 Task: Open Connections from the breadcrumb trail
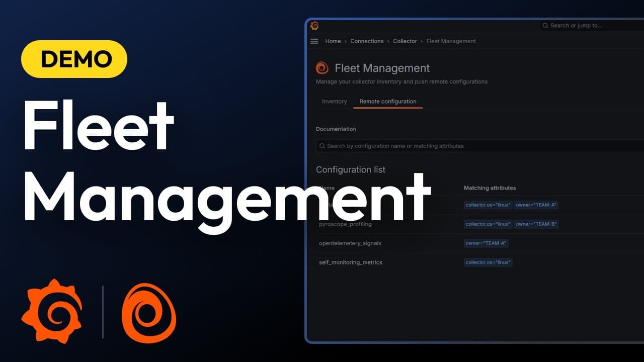[367, 41]
